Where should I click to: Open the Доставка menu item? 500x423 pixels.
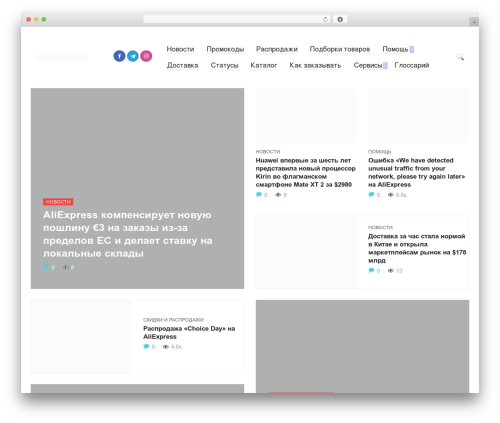182,65
